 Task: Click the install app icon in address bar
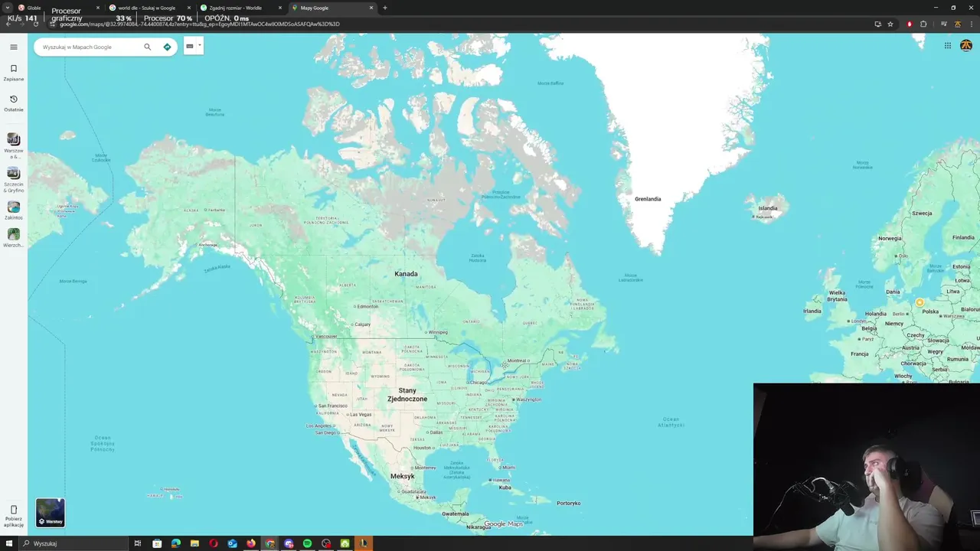[878, 24]
